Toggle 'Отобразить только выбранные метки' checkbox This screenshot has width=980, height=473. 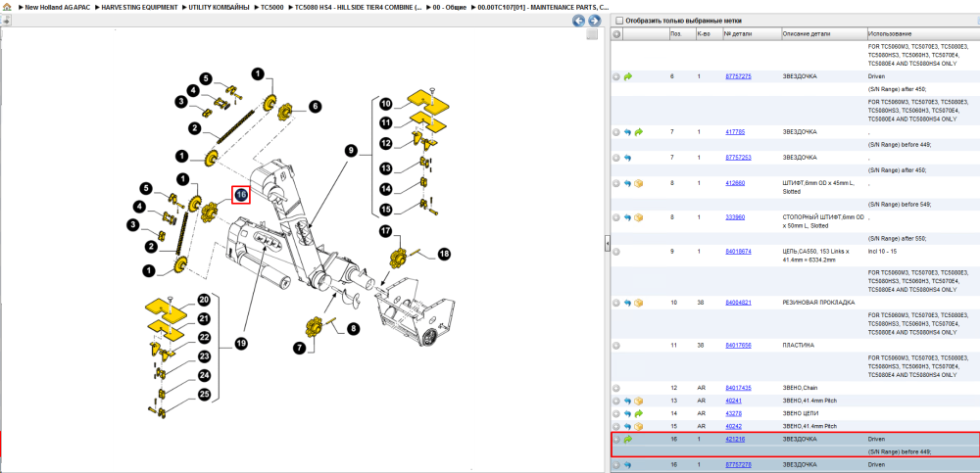(619, 21)
